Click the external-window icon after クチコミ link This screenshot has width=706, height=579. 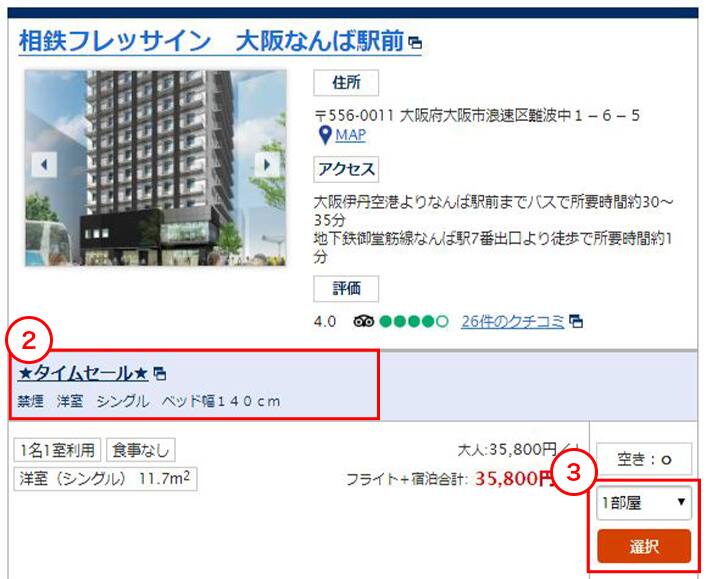click(576, 321)
